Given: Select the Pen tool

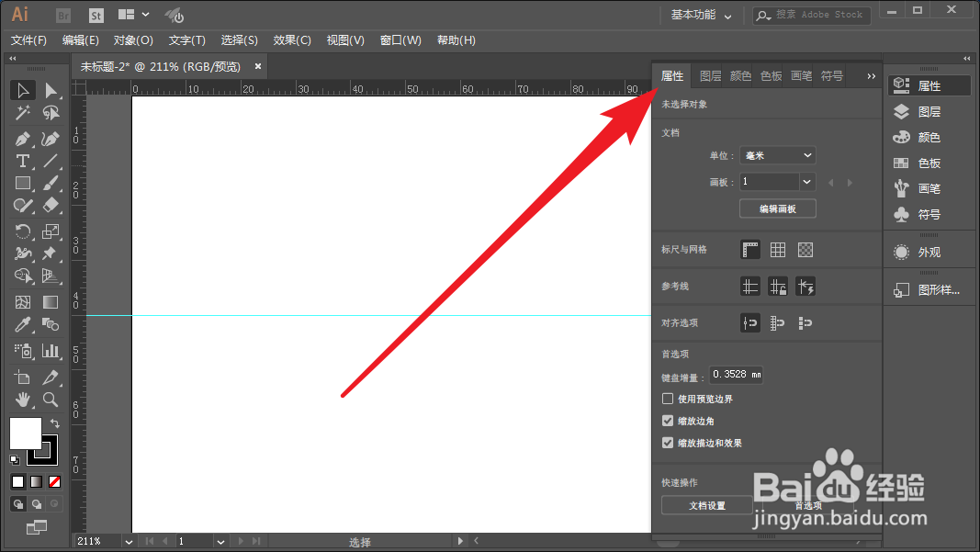Looking at the screenshot, I should coord(22,139).
